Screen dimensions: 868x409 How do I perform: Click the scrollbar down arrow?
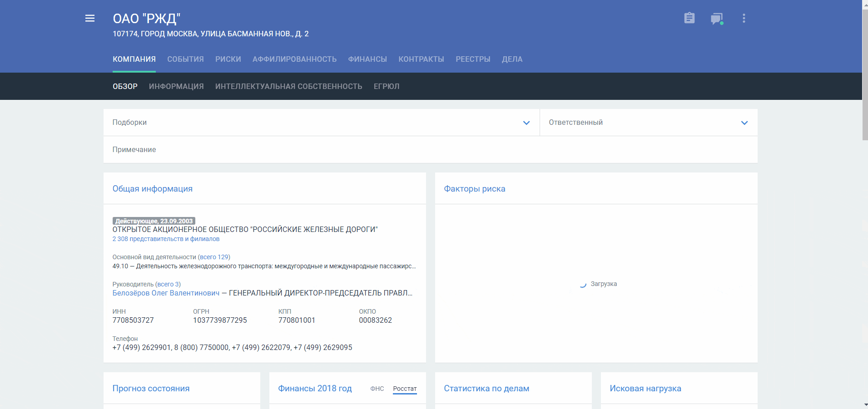pyautogui.click(x=865, y=404)
